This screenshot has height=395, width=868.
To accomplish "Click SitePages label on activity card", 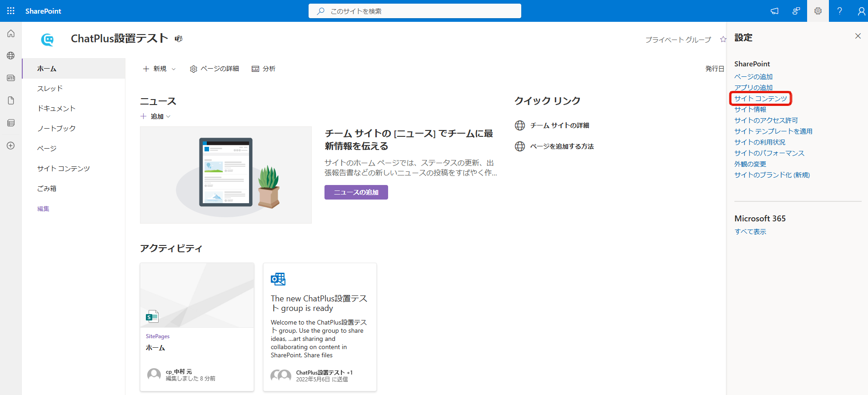I will [158, 336].
